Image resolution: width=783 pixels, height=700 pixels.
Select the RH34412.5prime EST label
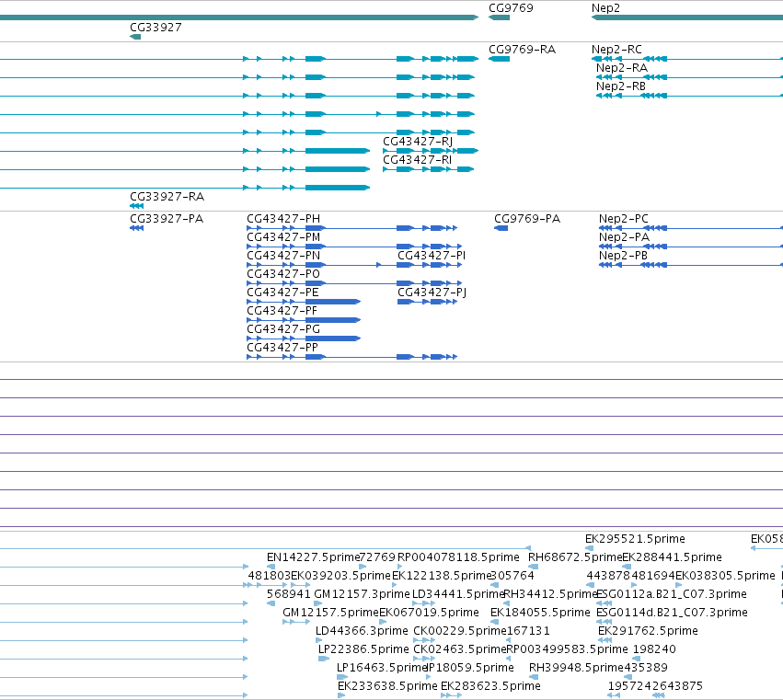pos(550,594)
